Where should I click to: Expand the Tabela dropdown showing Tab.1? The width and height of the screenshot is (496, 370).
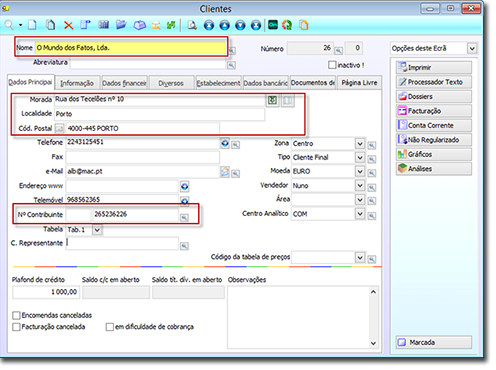pos(97,230)
